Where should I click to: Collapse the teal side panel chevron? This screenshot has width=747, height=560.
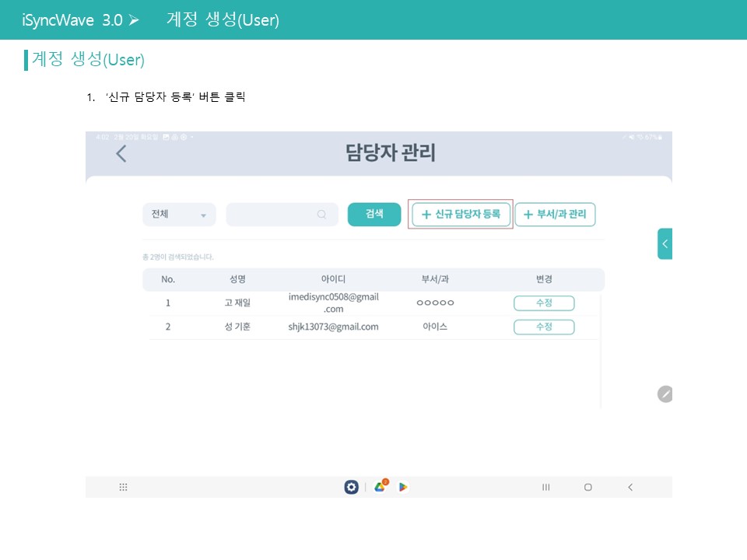pyautogui.click(x=665, y=243)
